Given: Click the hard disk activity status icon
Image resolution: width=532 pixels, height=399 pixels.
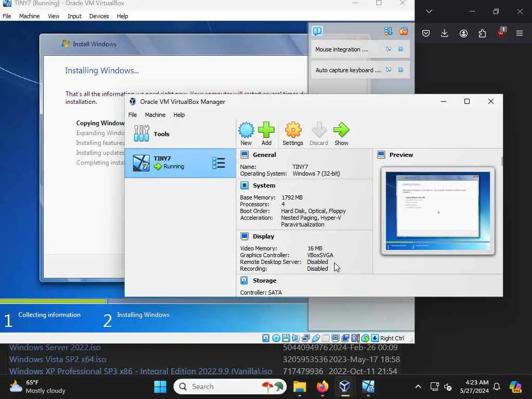Looking at the screenshot, I should 266,338.
